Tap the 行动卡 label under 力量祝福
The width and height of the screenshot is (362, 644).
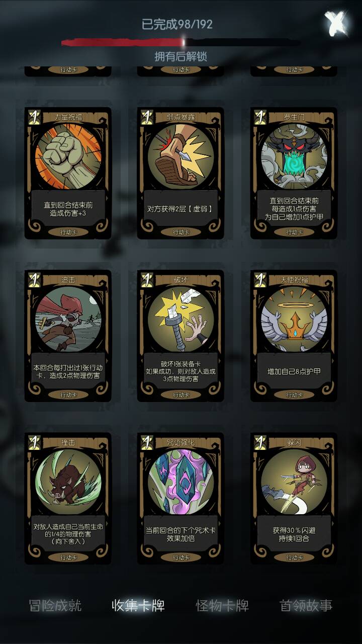click(68, 232)
